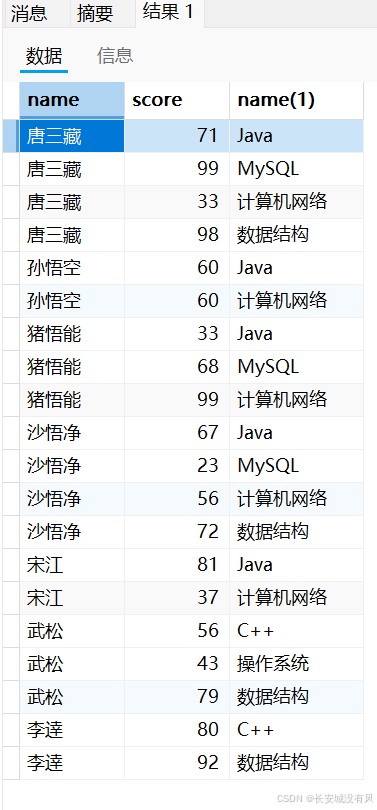This screenshot has height=810, width=377.
Task: Click 数据结构 in 唐三藏's row
Action: tap(296, 235)
